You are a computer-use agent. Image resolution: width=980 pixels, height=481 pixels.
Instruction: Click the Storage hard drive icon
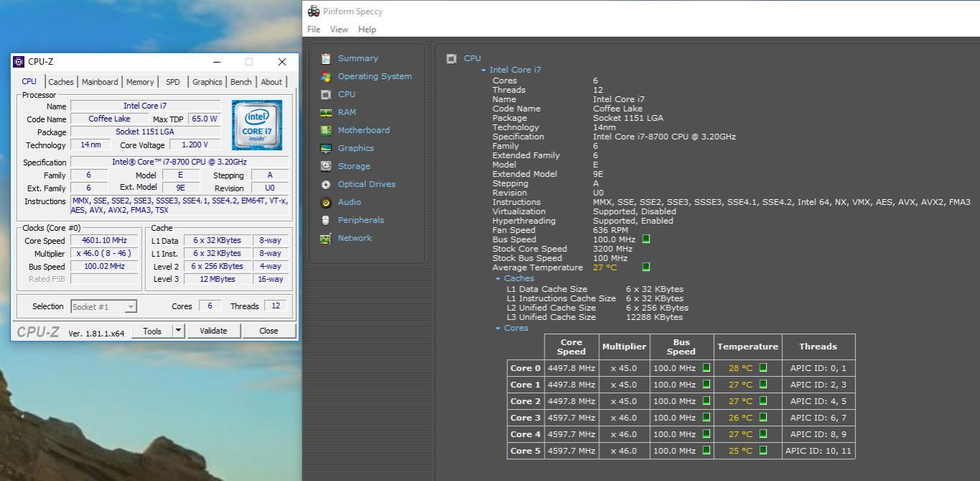point(326,166)
